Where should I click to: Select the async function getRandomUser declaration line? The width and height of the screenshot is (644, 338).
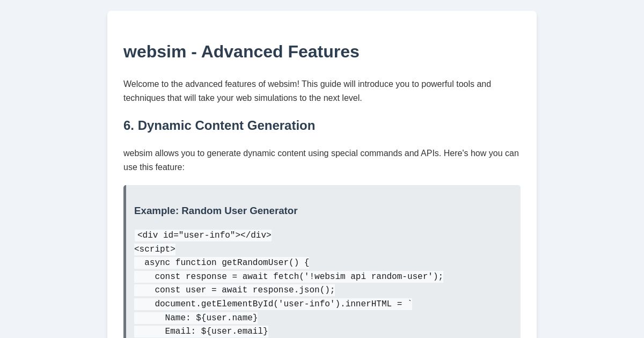222,263
